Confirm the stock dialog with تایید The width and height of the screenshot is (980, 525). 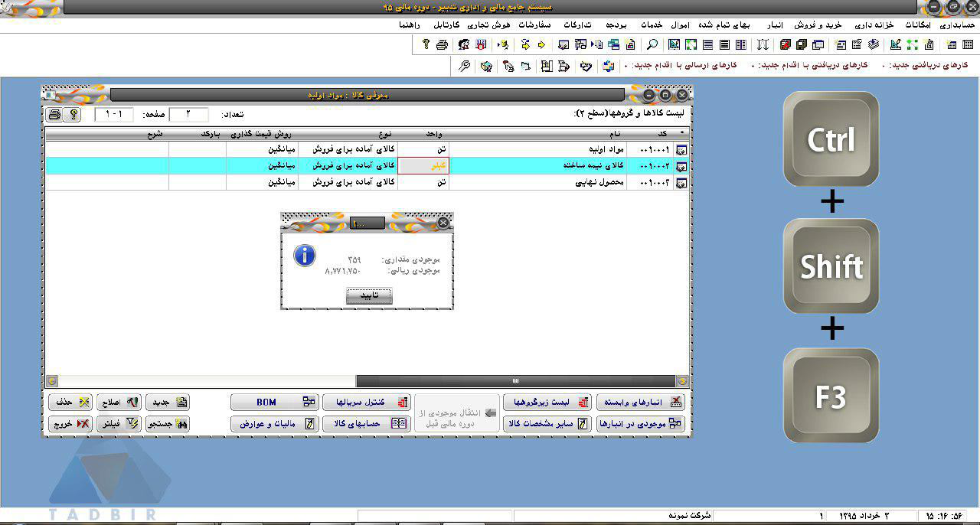coord(369,296)
